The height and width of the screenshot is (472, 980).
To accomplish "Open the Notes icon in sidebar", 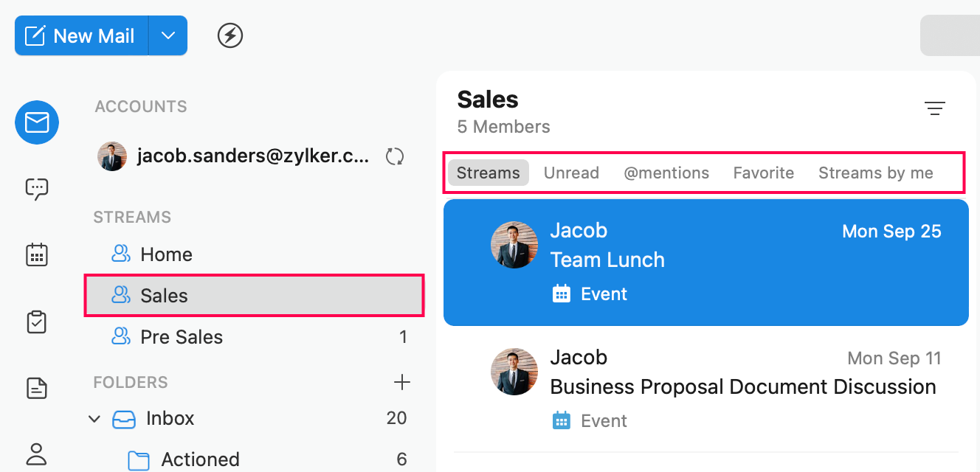I will pyautogui.click(x=37, y=387).
